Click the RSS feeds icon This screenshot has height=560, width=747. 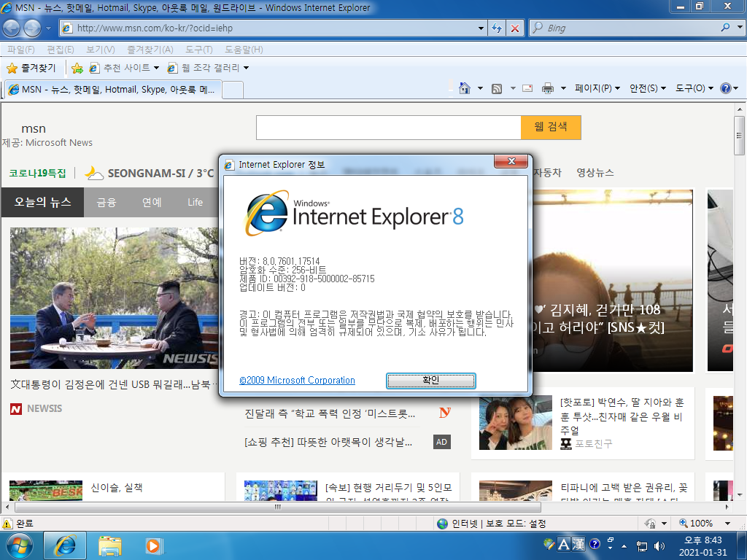click(497, 88)
